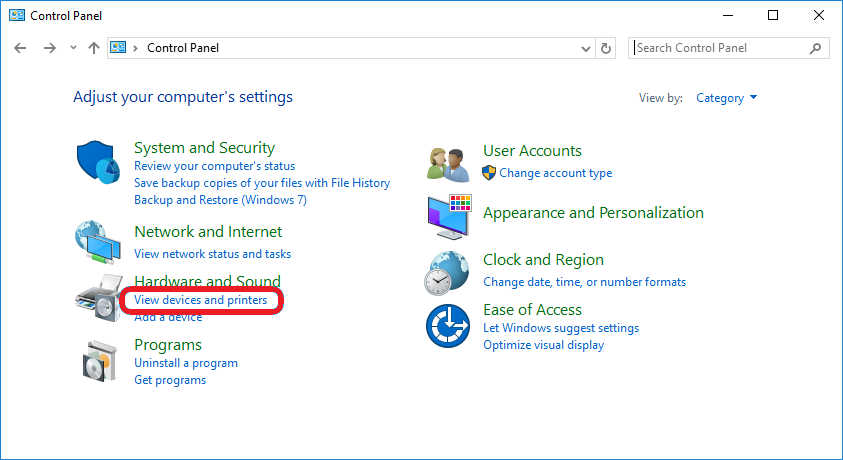Click Change account type link

click(555, 173)
